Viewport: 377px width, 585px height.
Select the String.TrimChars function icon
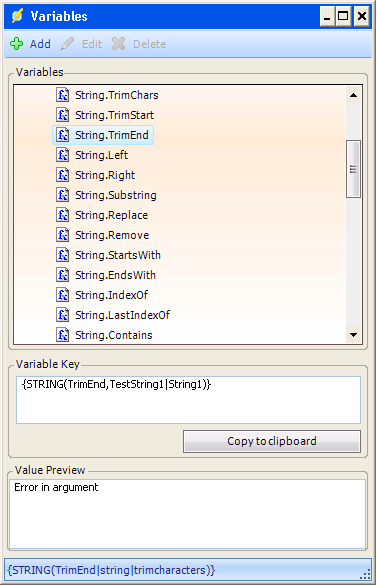(x=63, y=95)
